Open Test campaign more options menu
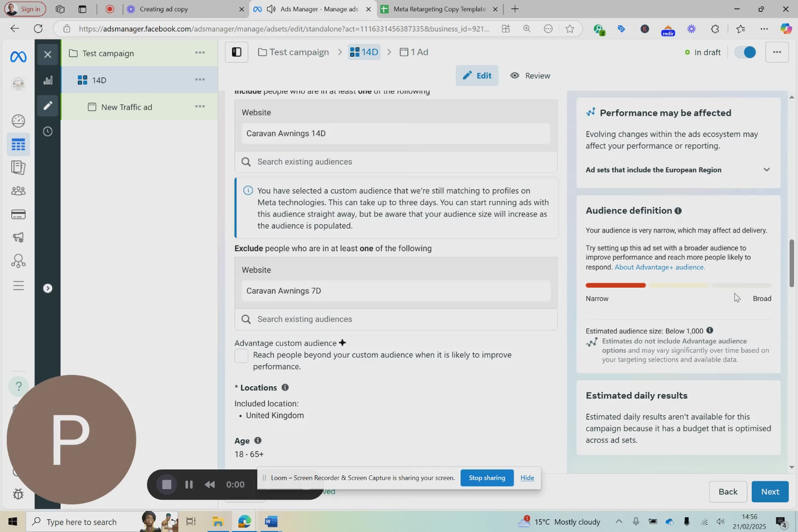Screen dimensions: 798x532 point(199,53)
